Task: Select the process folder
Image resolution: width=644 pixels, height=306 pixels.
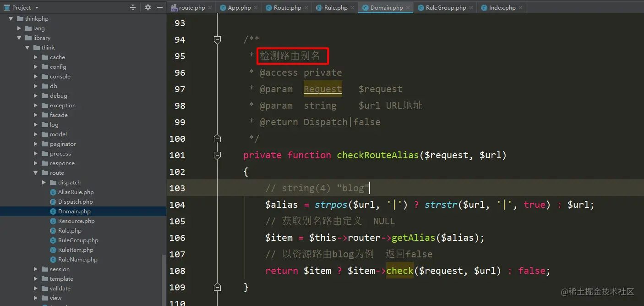Action: click(60, 154)
